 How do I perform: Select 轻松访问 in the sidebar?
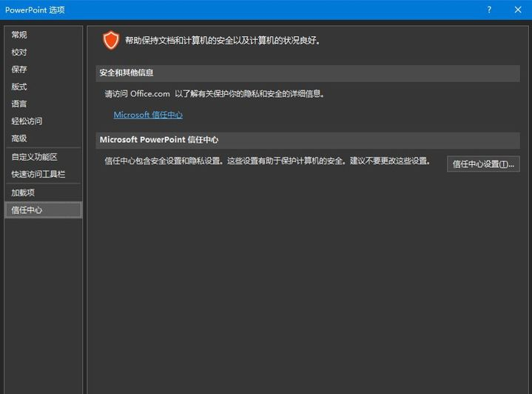click(44, 121)
